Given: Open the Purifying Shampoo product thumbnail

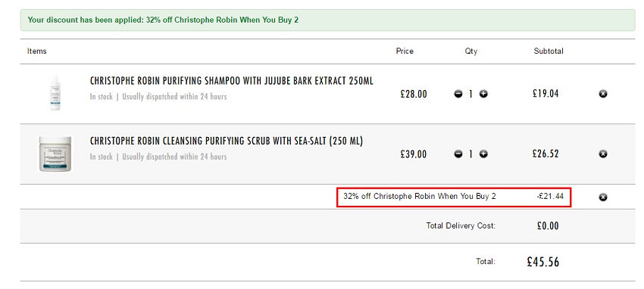Looking at the screenshot, I should (x=55, y=93).
